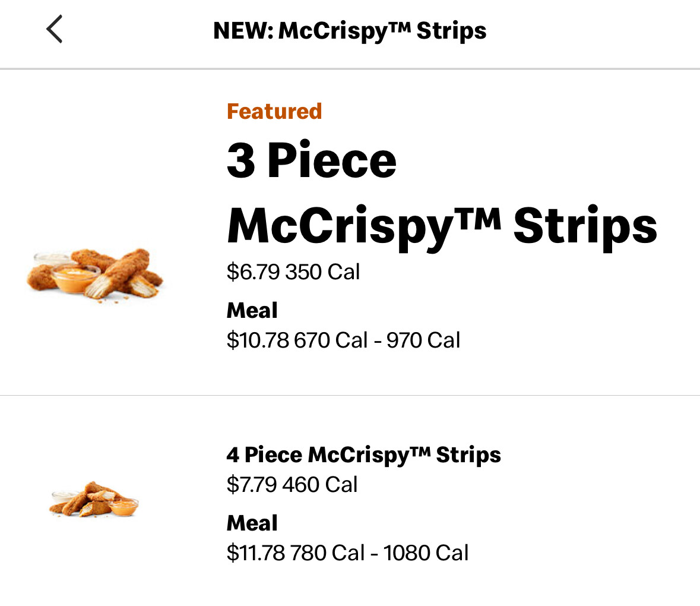The height and width of the screenshot is (606, 700).
Task: Click the orange sauce cup in 3 Piece photo
Action: tap(75, 279)
